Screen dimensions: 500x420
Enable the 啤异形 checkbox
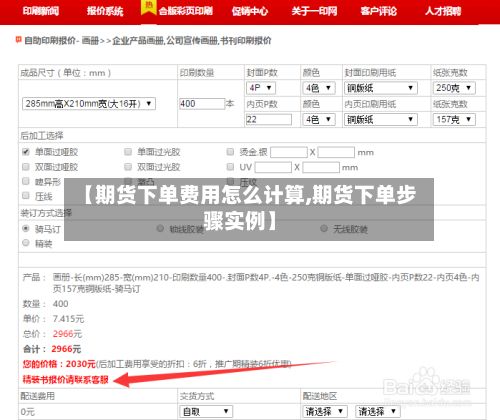(x=26, y=181)
